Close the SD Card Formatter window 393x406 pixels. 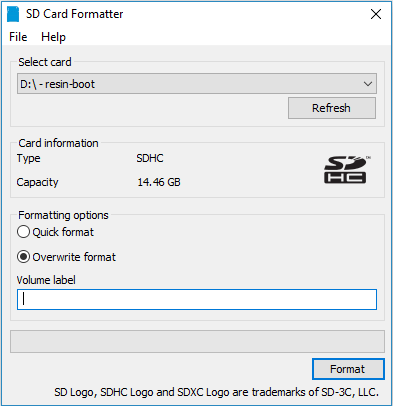[x=376, y=14]
